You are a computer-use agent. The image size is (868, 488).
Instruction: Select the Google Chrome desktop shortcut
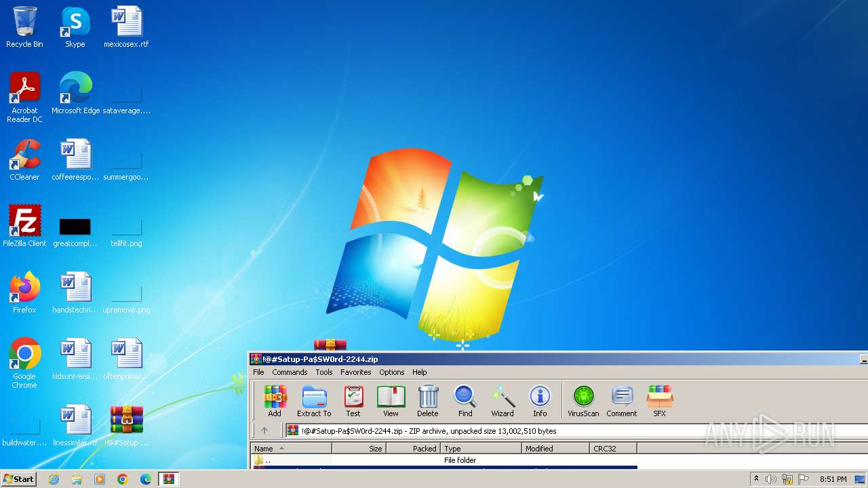point(24,363)
